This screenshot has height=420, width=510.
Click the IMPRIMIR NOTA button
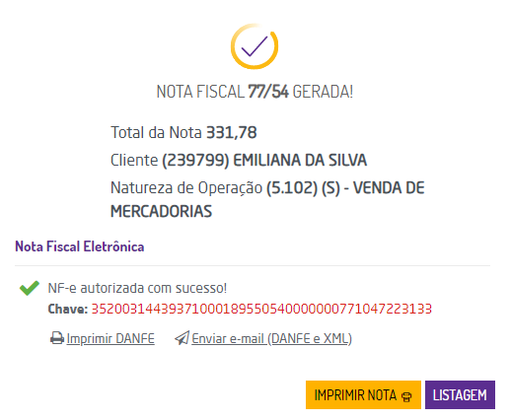363,395
